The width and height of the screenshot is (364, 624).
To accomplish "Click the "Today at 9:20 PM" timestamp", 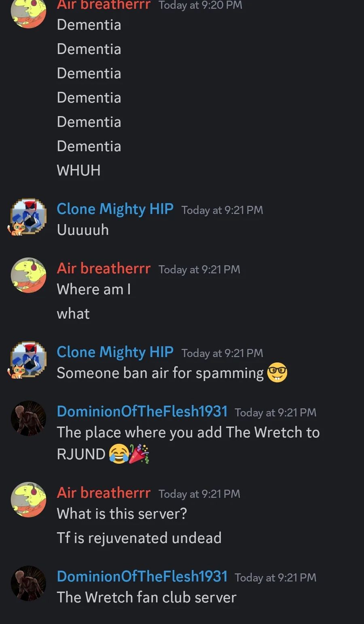I will [x=200, y=5].
